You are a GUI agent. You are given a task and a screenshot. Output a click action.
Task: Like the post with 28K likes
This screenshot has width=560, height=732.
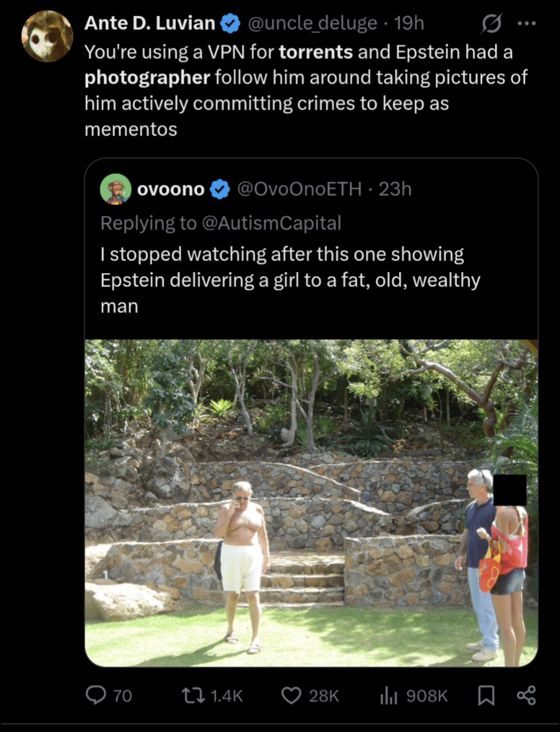click(x=290, y=696)
